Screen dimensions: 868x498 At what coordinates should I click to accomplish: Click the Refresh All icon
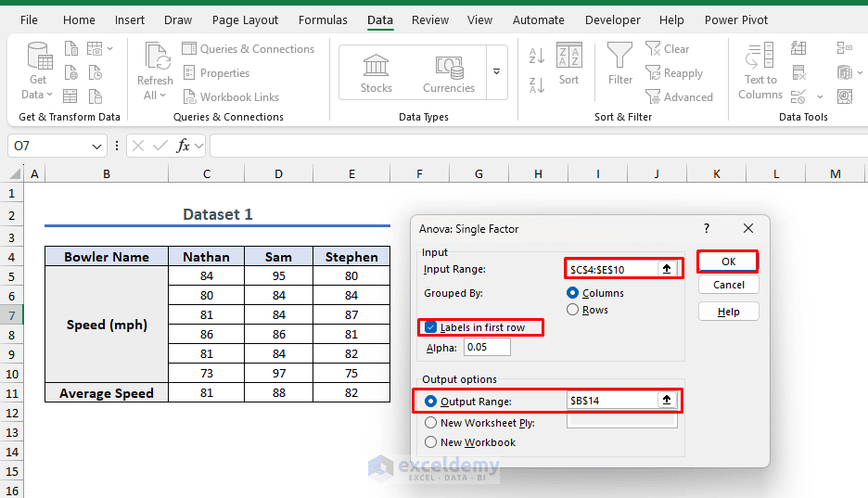coord(156,57)
